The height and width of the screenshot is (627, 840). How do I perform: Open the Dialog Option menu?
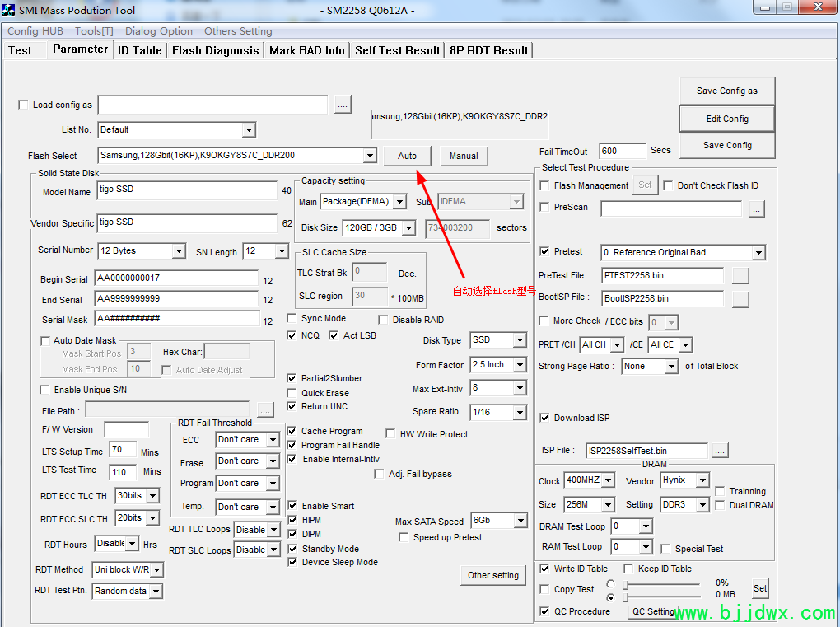(x=159, y=31)
